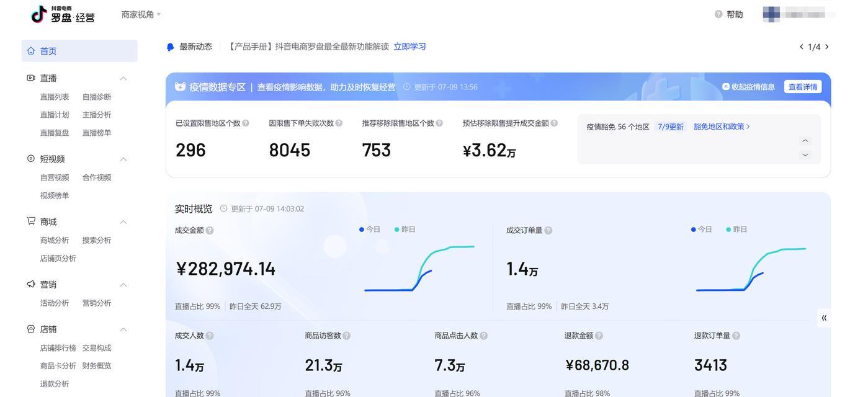Click the 店铺 shop icon in sidebar
The height and width of the screenshot is (397, 868).
coord(31,329)
